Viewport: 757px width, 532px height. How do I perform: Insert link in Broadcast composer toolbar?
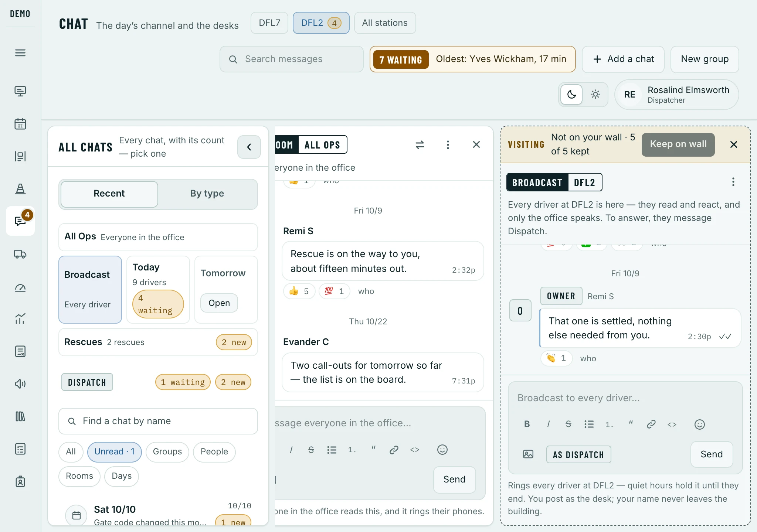tap(651, 424)
